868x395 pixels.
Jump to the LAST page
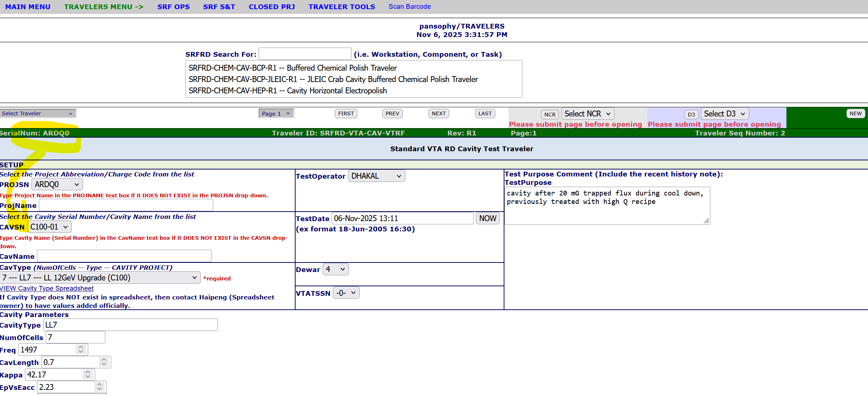tap(485, 113)
